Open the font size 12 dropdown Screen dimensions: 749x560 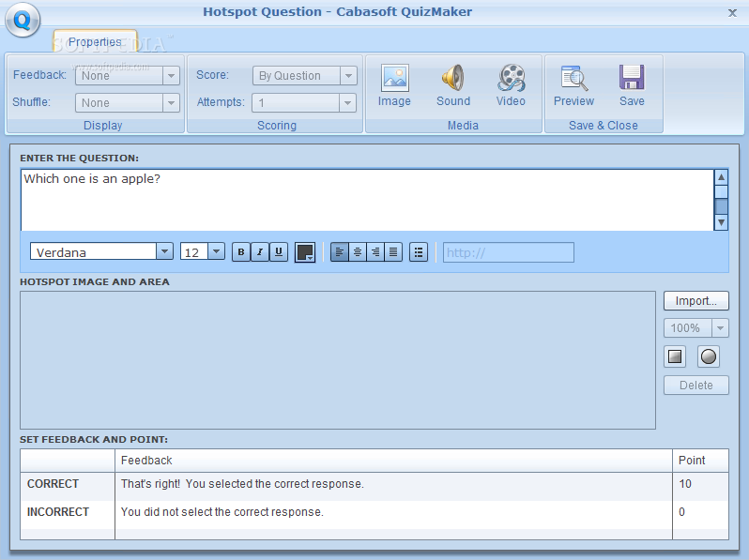pyautogui.click(x=202, y=251)
